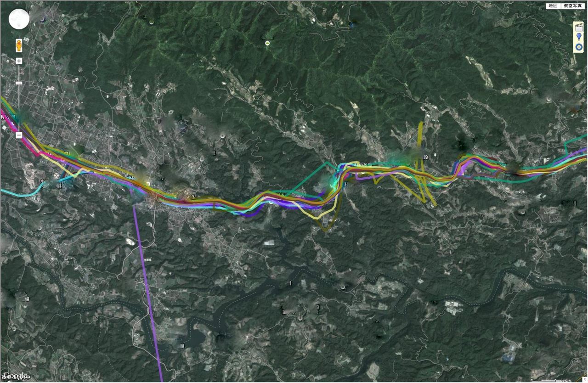Open the Google logo link
Viewport: 588px width, 383px height.
(15, 376)
